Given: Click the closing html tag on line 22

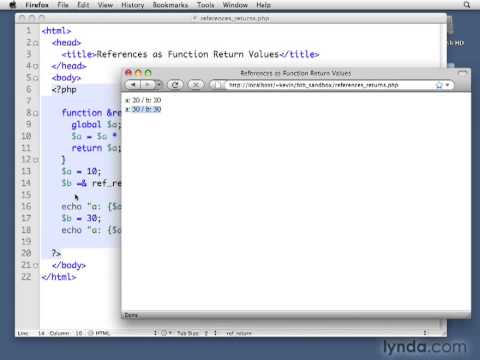Looking at the screenshot, I should click(x=59, y=277).
